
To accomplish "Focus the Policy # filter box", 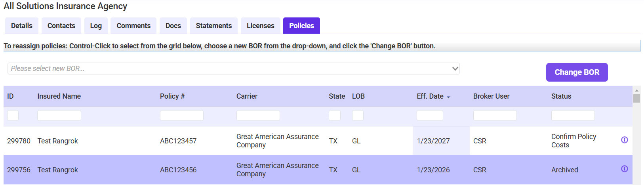I will pos(181,115).
